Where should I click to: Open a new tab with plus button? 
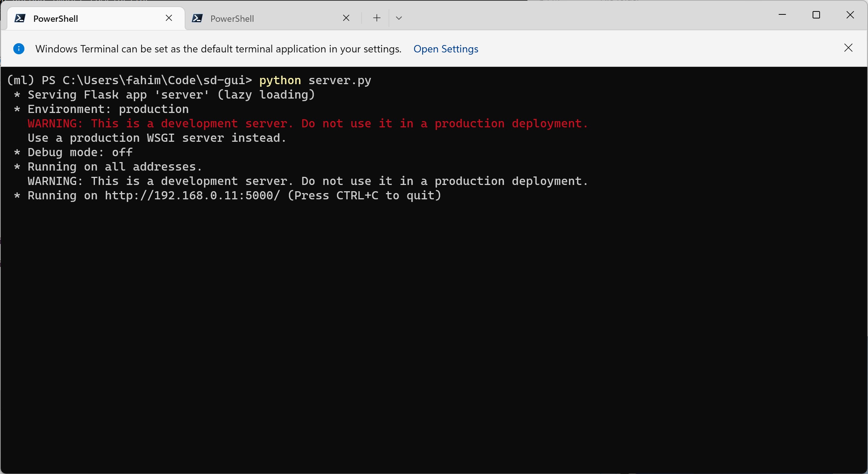tap(376, 18)
